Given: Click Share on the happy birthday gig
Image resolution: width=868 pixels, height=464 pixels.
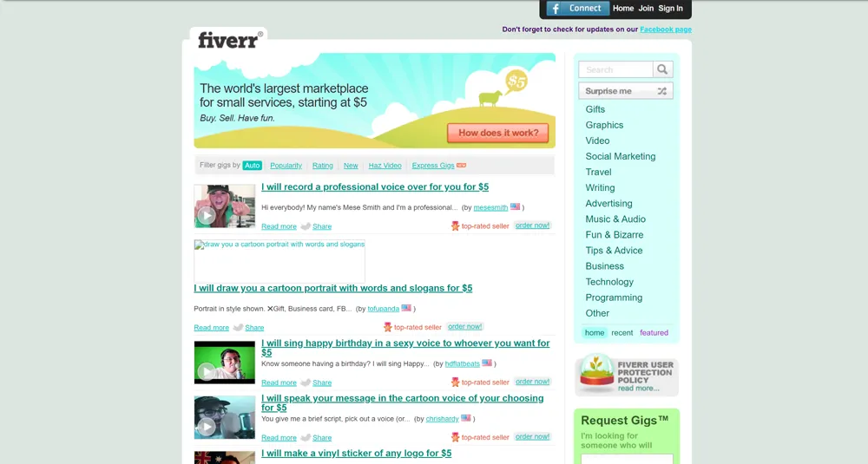Looking at the screenshot, I should click(x=322, y=382).
